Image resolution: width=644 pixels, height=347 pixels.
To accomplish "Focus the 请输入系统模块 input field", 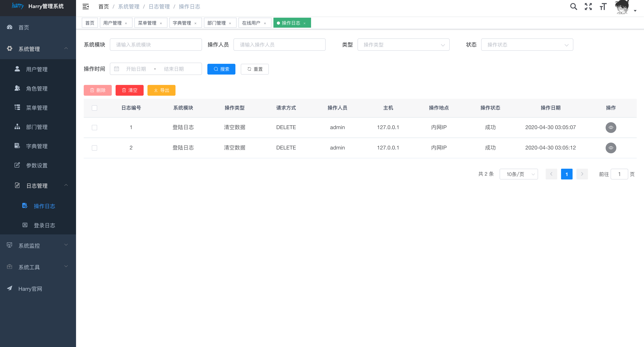I will 156,45.
